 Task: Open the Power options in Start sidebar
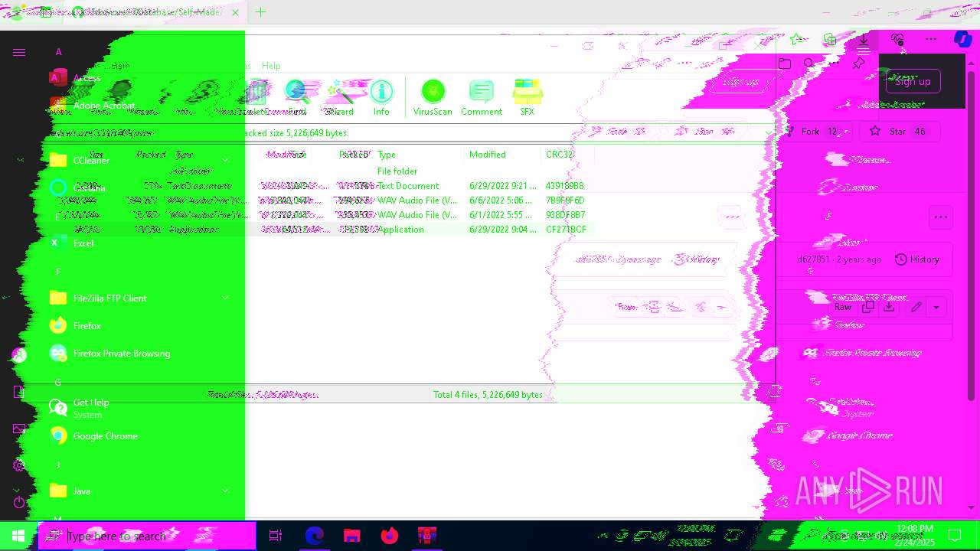pos(19,502)
